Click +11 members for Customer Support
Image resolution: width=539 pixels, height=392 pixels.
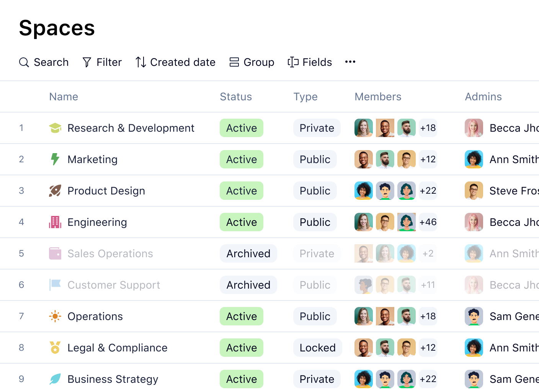coord(428,285)
